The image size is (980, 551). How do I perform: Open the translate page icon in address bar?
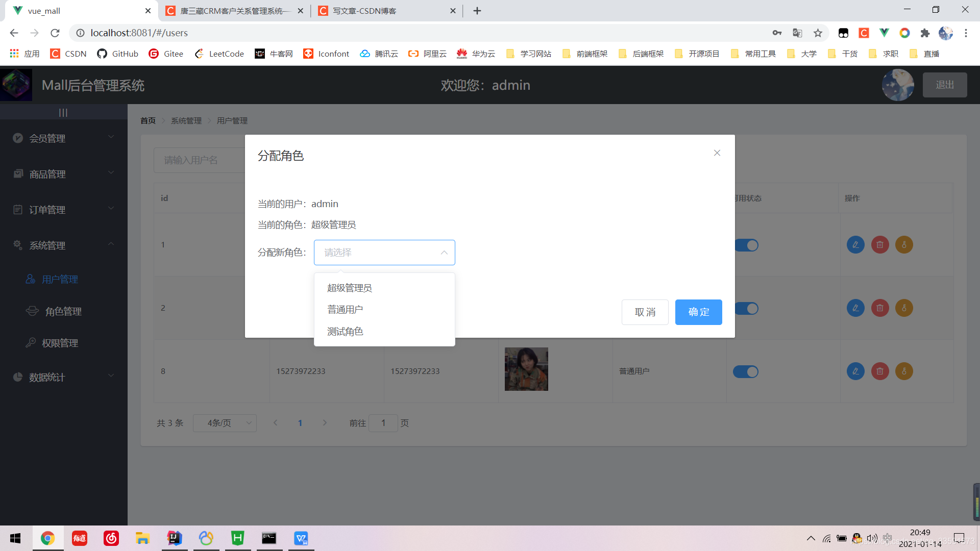797,33
